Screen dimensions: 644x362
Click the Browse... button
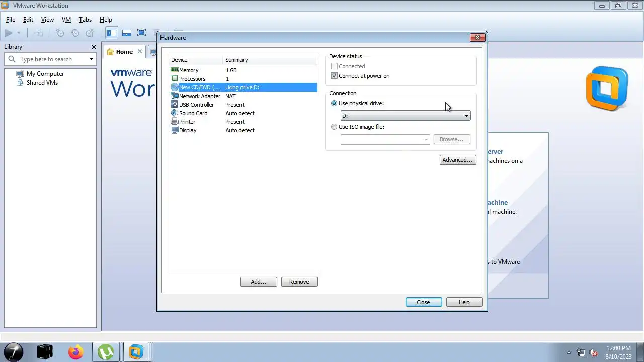coord(451,139)
